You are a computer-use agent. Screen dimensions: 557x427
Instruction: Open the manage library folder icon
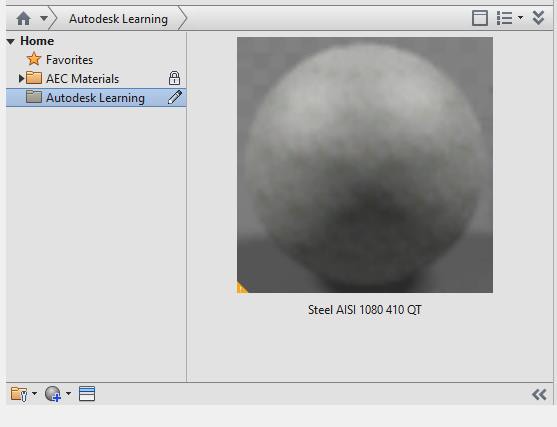19,394
